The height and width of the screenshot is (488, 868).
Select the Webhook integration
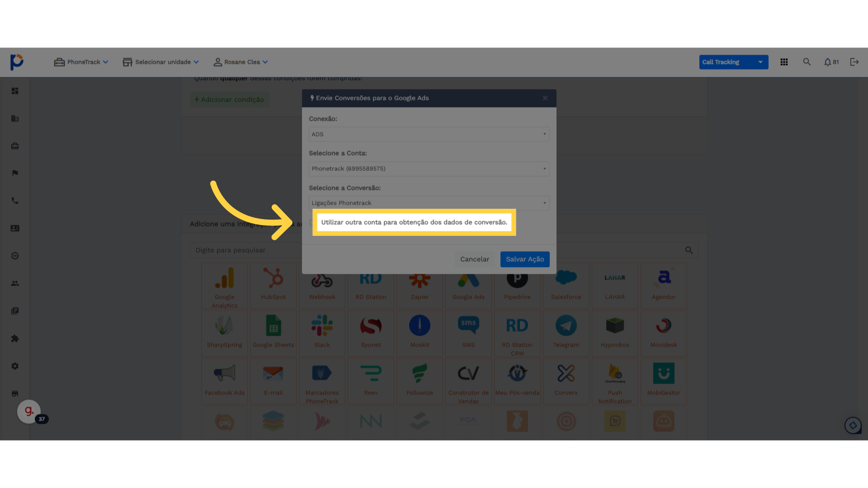[322, 286]
